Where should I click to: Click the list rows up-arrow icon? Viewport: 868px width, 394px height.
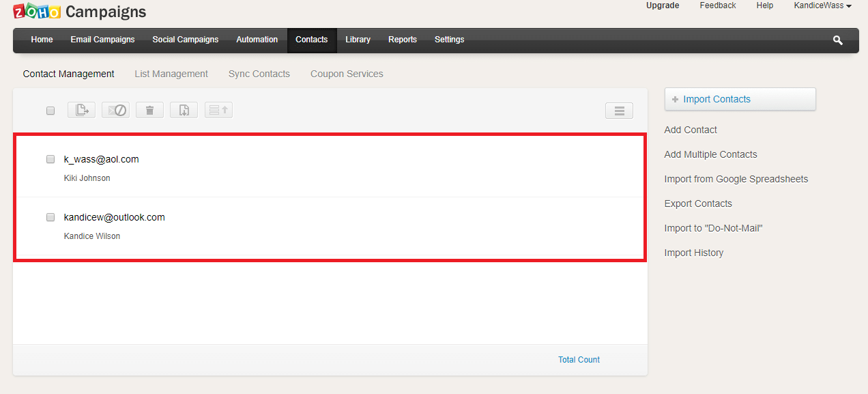coord(218,110)
